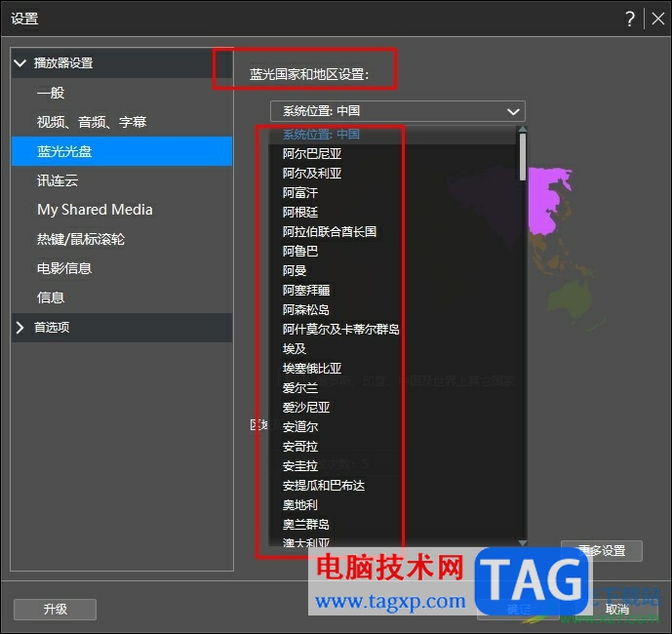Viewport: 672px width, 634px height.
Task: Choose 阿拉伯联合酋长国 from the list
Action: coord(393,232)
